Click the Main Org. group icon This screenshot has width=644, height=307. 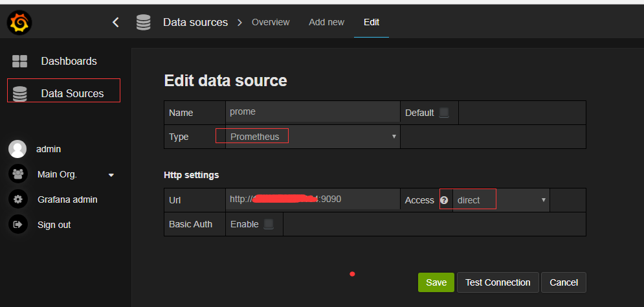pos(17,174)
